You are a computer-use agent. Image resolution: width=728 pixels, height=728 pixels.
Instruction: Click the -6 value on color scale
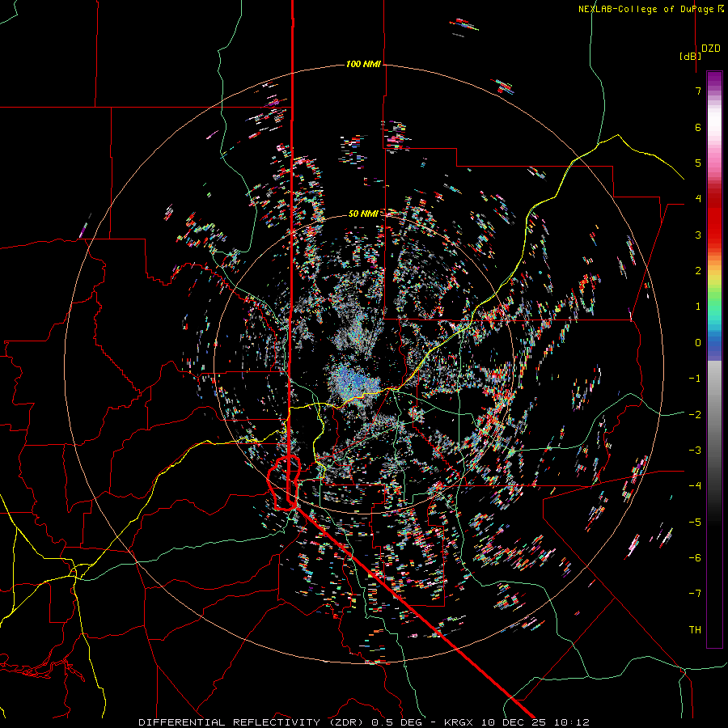(695, 557)
